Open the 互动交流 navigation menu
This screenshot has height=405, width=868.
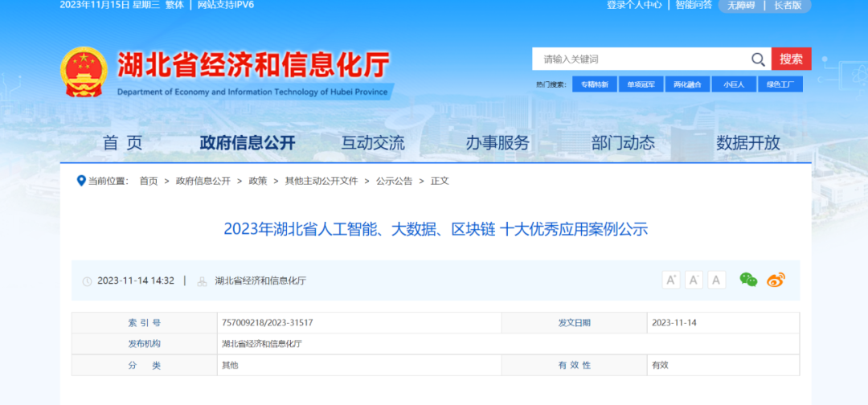click(373, 143)
